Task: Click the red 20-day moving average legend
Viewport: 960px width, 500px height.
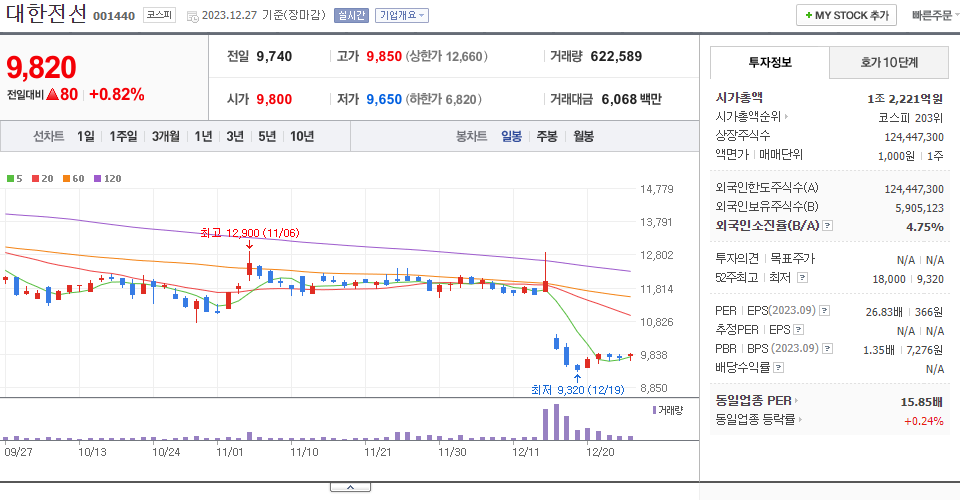Action: tap(43, 179)
